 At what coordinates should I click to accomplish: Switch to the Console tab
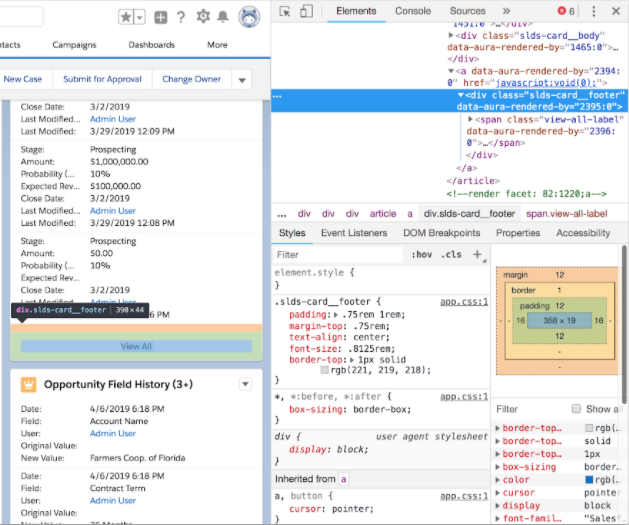pyautogui.click(x=413, y=11)
